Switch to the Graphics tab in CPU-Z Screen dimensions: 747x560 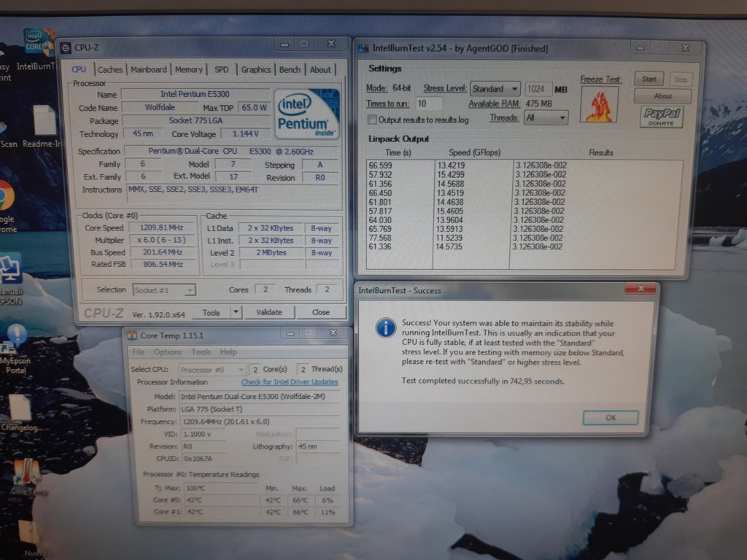[256, 69]
